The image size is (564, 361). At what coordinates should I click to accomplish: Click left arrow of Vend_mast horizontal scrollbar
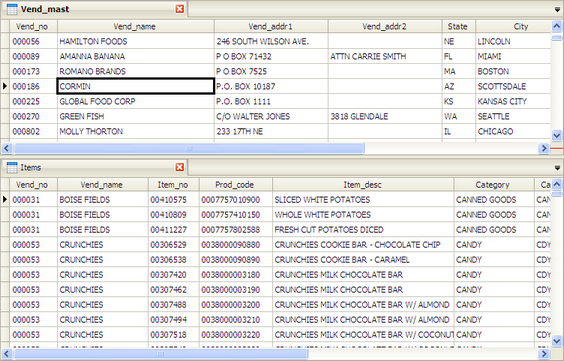coord(7,148)
